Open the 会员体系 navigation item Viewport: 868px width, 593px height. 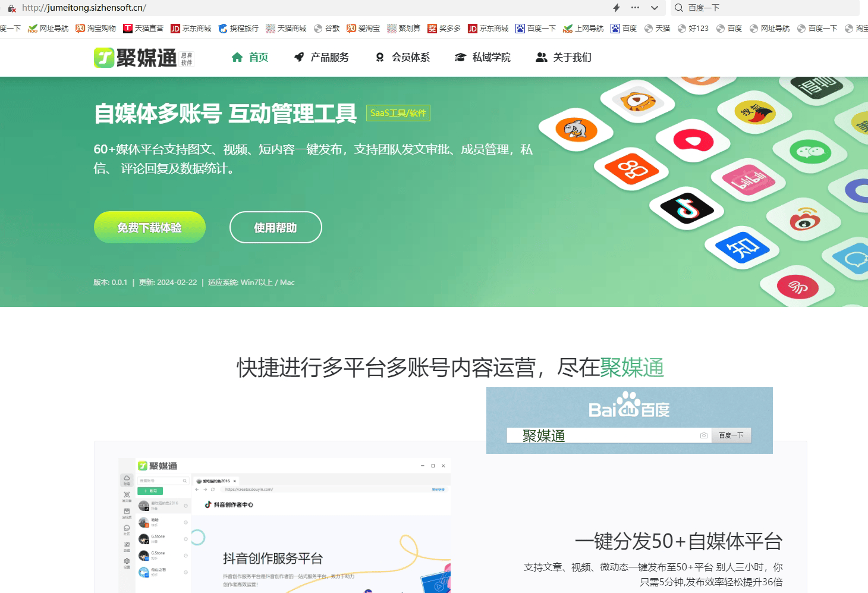pos(402,57)
